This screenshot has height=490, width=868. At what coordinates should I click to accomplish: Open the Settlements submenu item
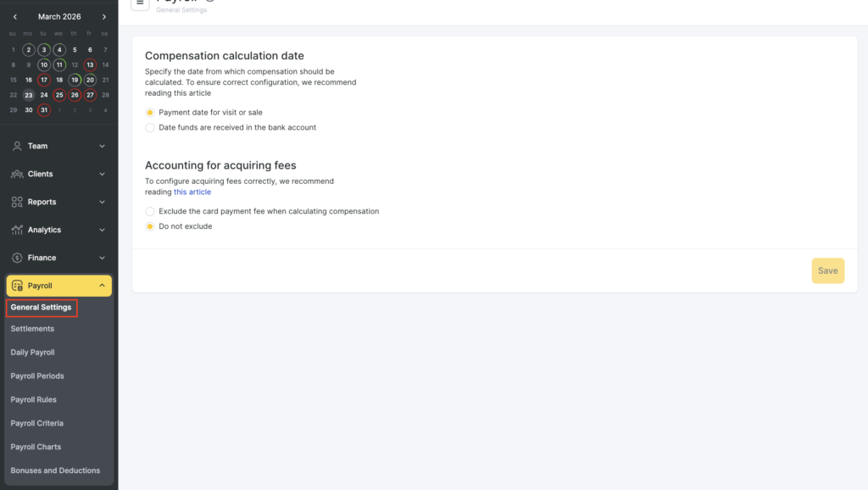32,329
